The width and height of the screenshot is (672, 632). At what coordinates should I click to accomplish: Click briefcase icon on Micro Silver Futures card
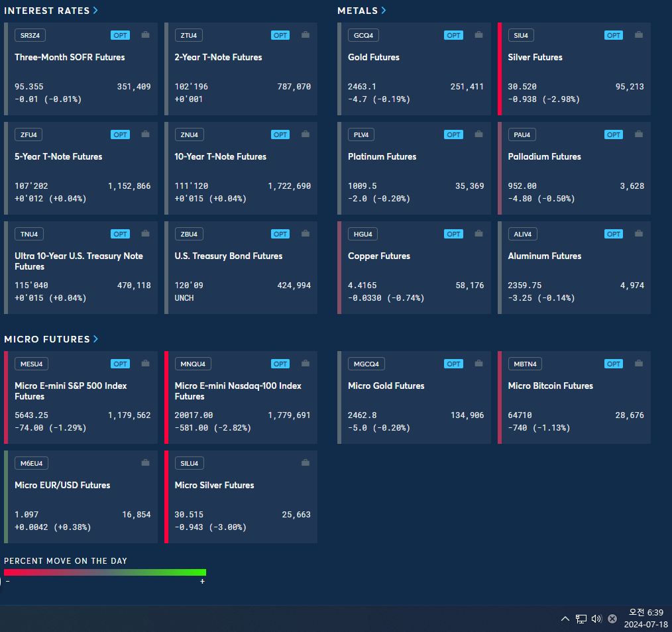[305, 463]
